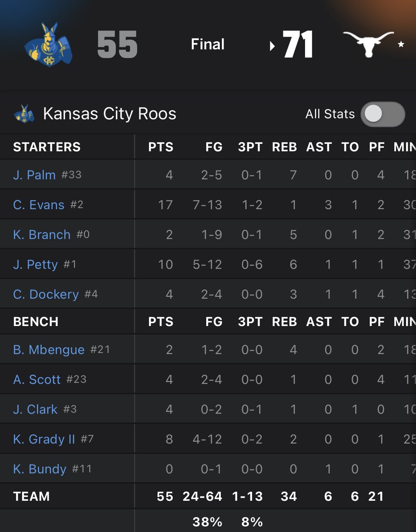Open B. Mbengue #21 player profile
The width and height of the screenshot is (416, 532).
pyautogui.click(x=49, y=349)
